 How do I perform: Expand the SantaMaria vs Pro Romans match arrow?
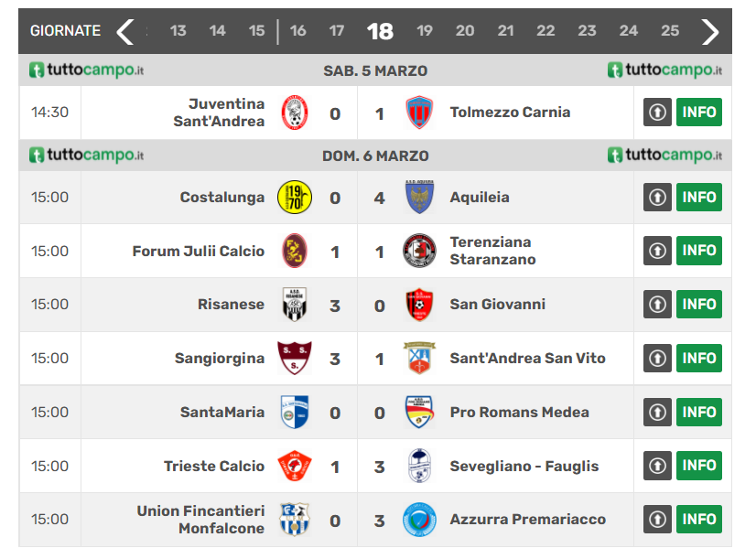pos(657,413)
